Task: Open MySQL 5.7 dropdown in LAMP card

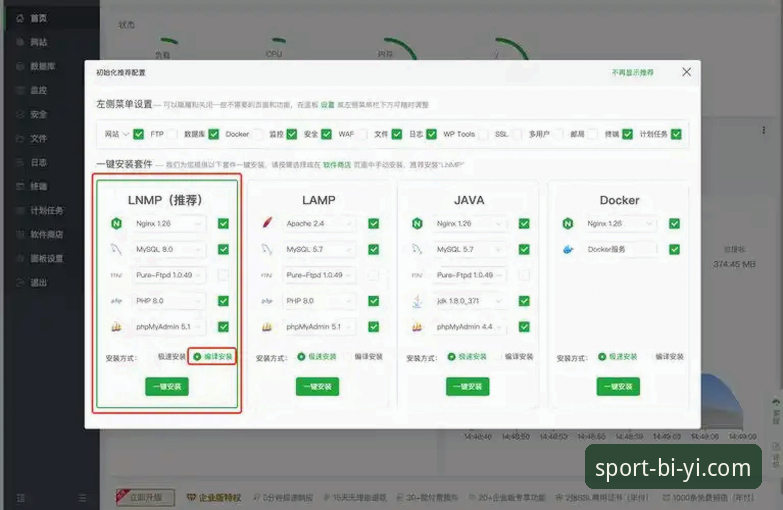Action: click(x=319, y=249)
